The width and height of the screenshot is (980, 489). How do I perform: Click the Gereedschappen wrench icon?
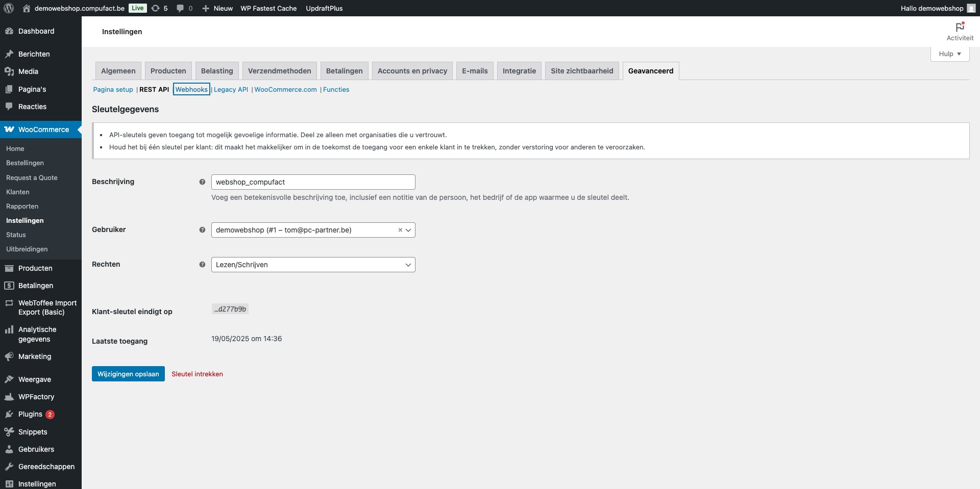(9, 467)
